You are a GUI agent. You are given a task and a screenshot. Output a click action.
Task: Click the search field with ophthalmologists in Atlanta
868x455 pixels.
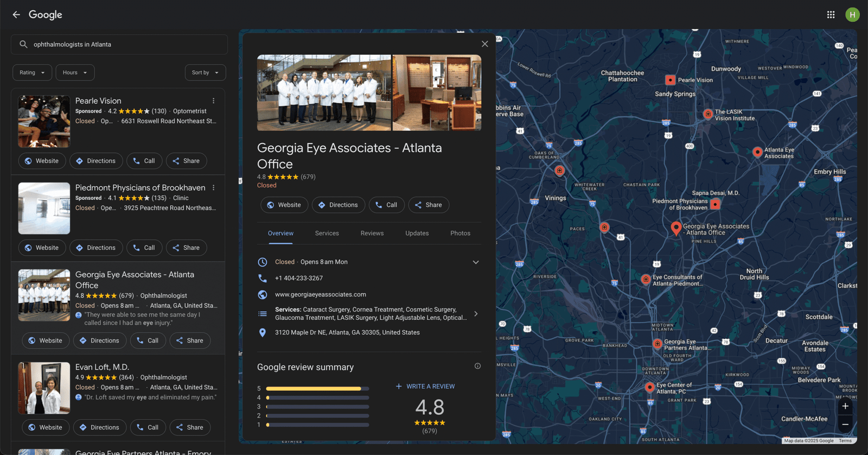119,45
